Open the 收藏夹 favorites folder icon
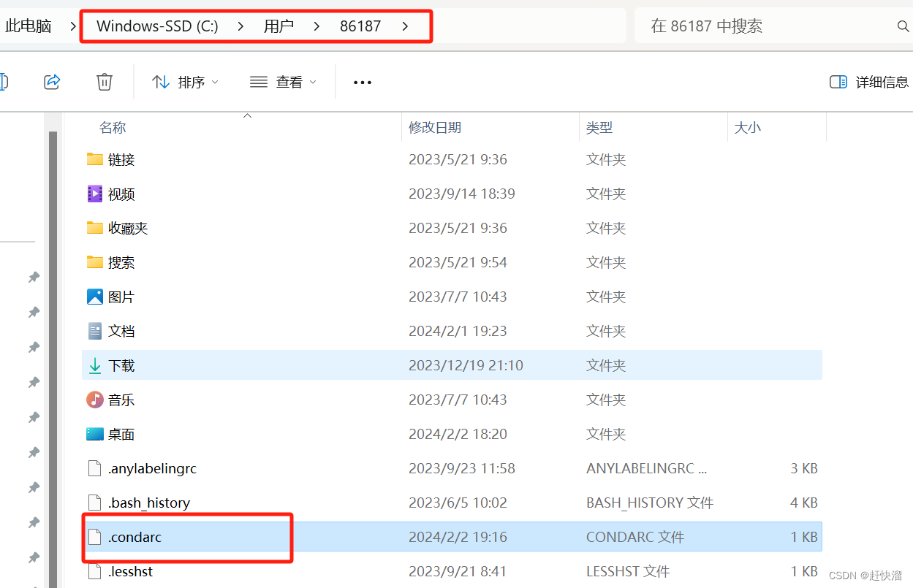 point(96,227)
